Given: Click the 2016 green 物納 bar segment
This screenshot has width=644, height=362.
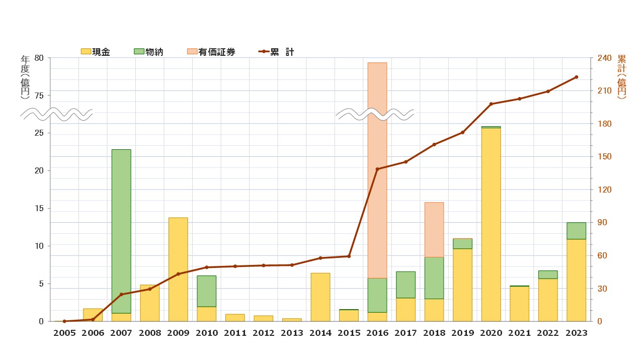Looking at the screenshot, I should 377,295.
